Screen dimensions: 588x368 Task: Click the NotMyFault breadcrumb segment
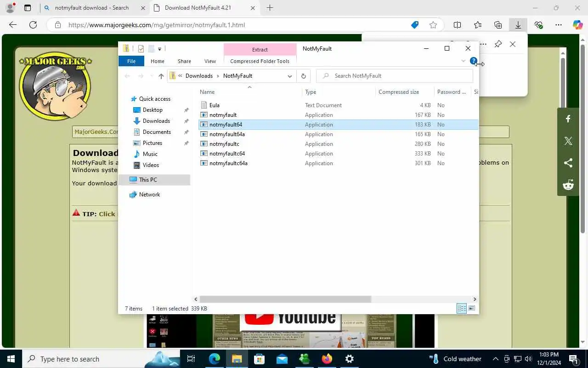237,76
